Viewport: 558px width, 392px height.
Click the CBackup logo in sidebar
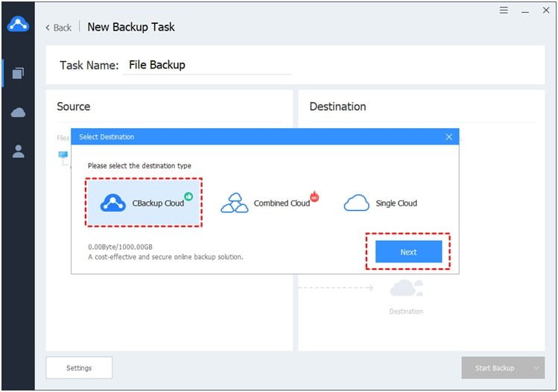18,24
